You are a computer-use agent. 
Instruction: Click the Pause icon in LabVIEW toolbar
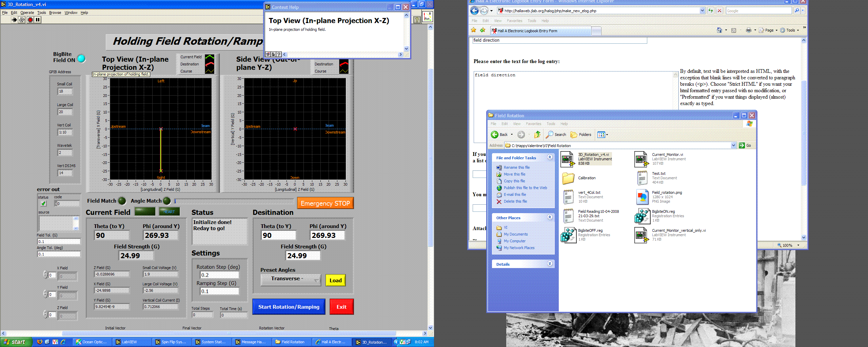(x=38, y=20)
